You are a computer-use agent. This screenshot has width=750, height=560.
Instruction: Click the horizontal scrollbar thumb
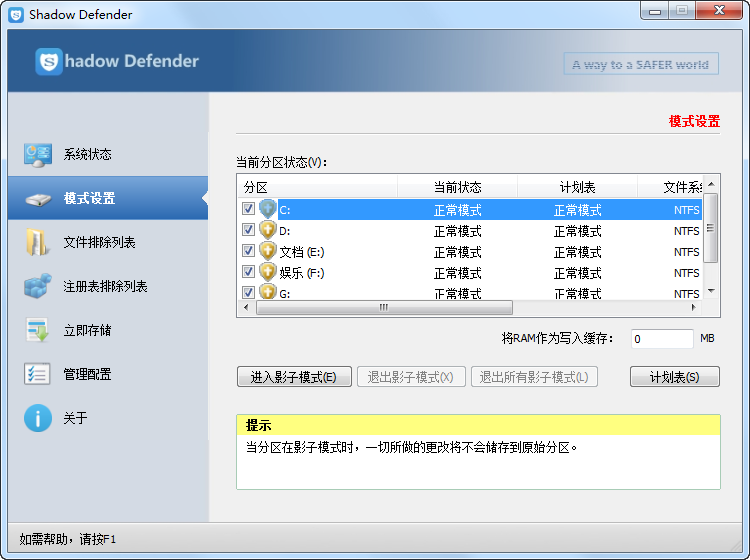(x=383, y=308)
